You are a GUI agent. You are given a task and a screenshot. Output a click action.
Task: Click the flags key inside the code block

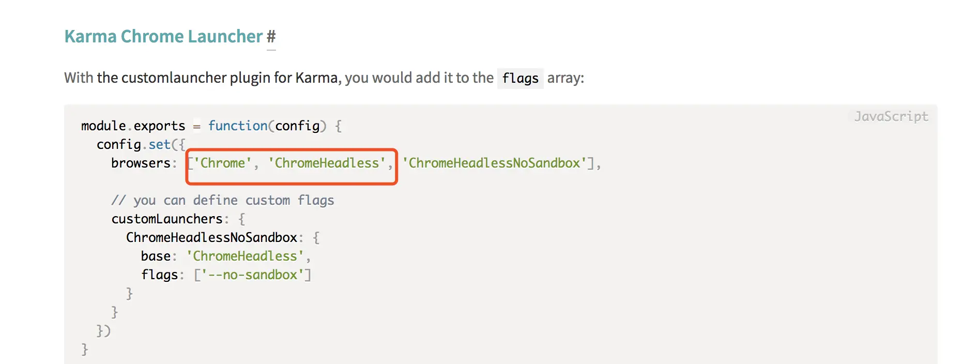click(159, 275)
